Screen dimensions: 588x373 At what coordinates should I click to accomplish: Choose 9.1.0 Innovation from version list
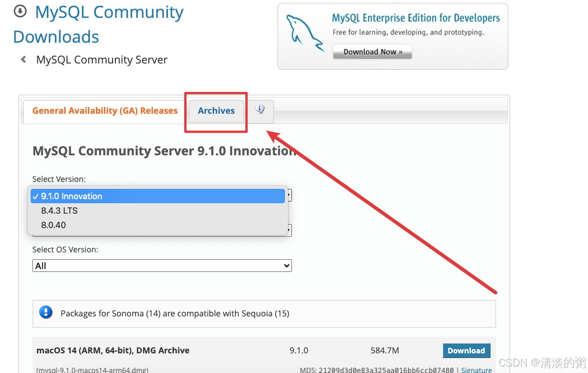[158, 196]
